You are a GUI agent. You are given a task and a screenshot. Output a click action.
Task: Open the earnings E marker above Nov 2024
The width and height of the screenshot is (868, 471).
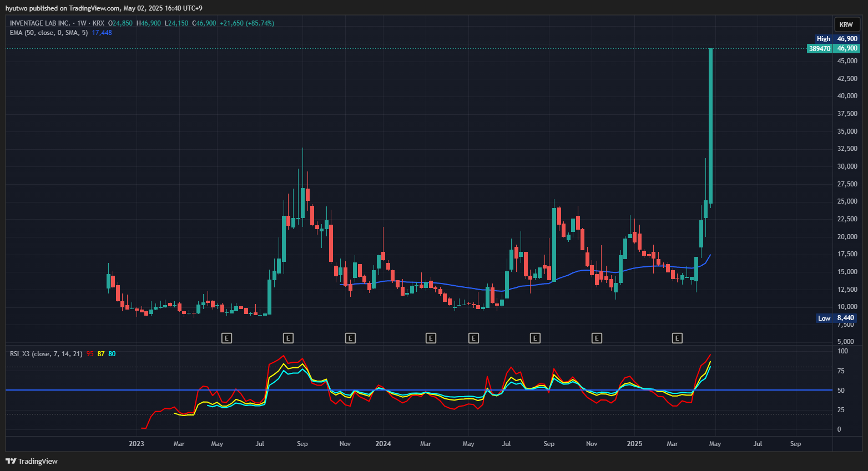click(597, 338)
